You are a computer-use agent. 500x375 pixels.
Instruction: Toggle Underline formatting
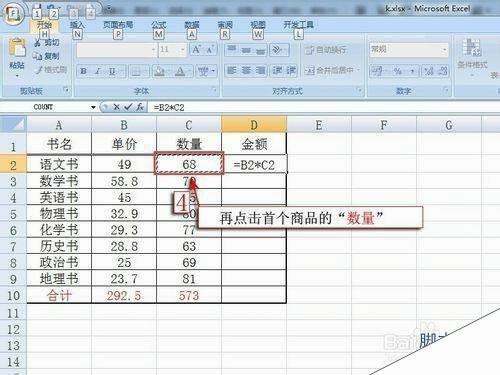pos(113,71)
